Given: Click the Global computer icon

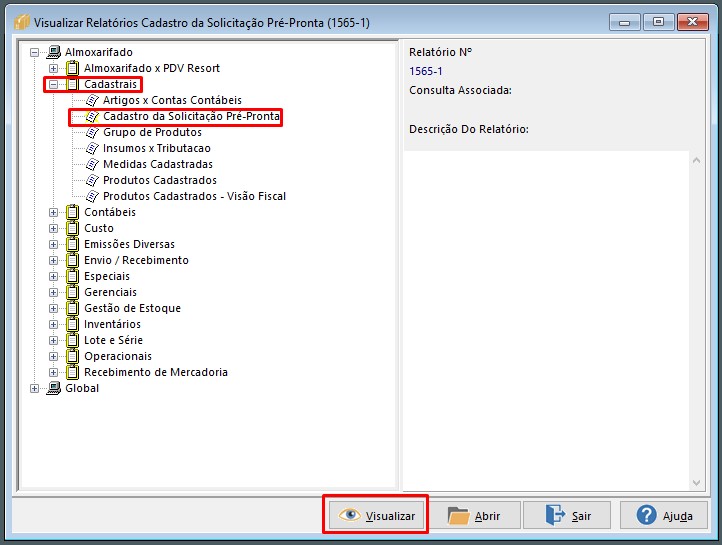Looking at the screenshot, I should click(x=54, y=388).
